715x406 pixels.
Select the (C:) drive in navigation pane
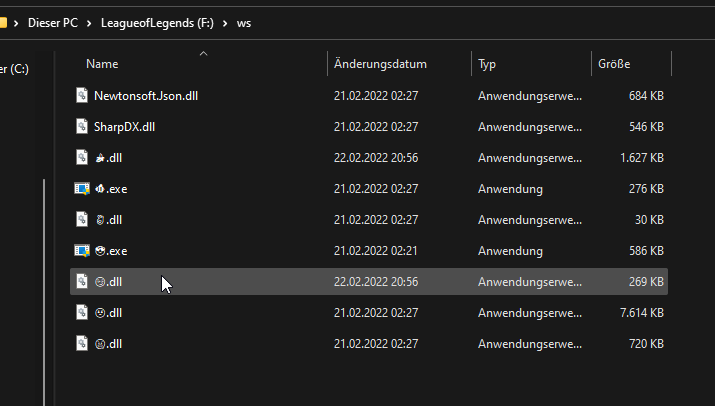coord(14,69)
